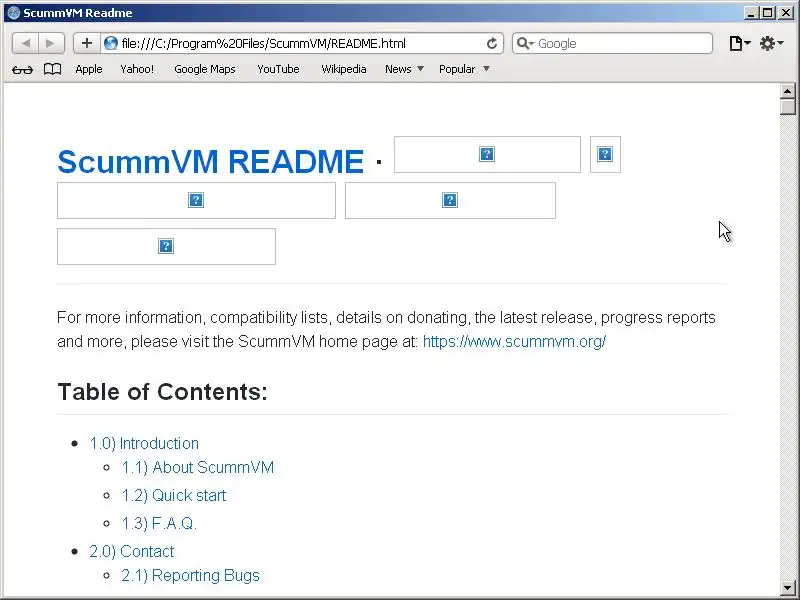
Task: Click the scrollbar up arrow
Action: 788,91
